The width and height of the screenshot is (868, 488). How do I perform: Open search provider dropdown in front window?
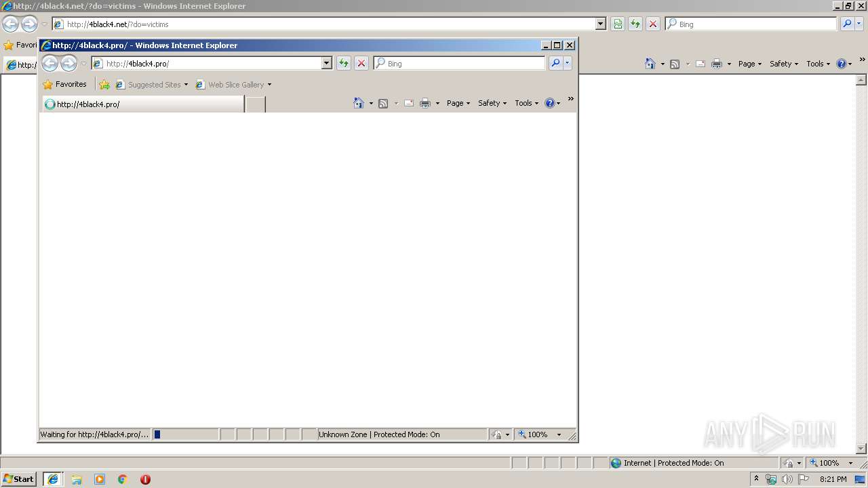coord(568,63)
